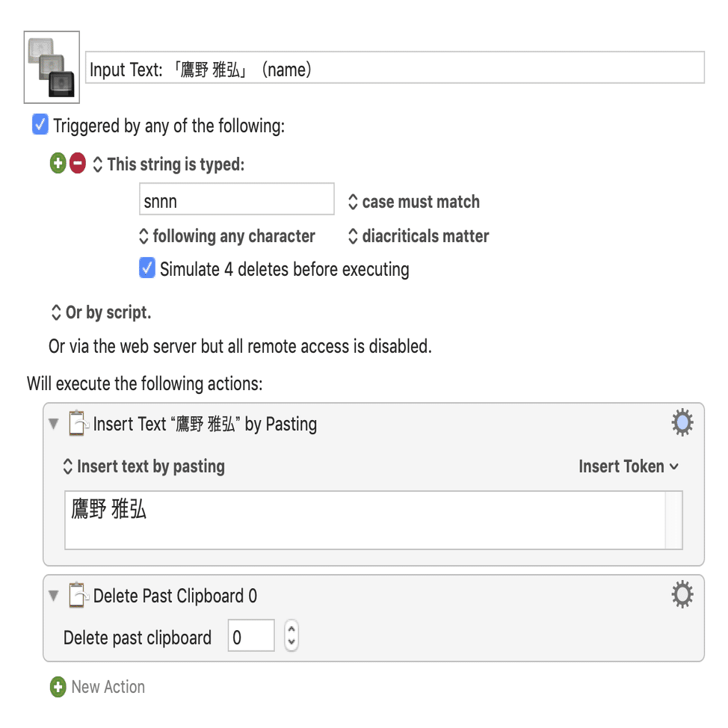Open the 'Insert text by pasting' menu
Screen dimensions: 728x728
[x=144, y=466]
